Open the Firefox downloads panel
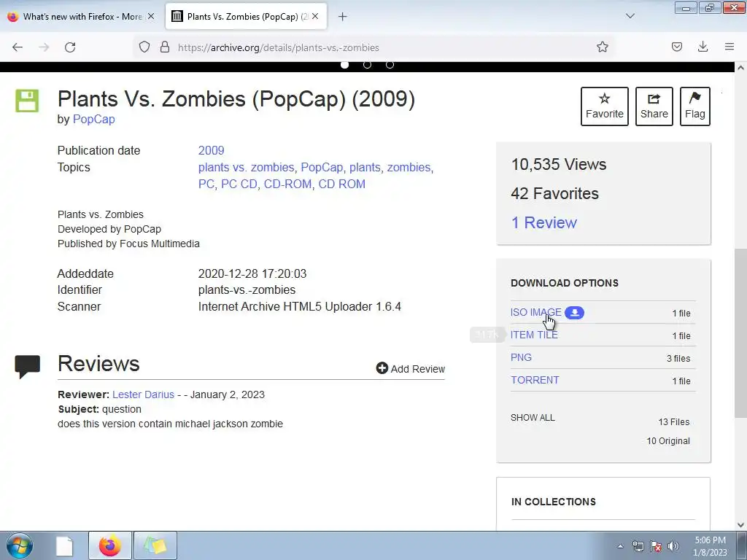This screenshot has height=560, width=747. [703, 47]
